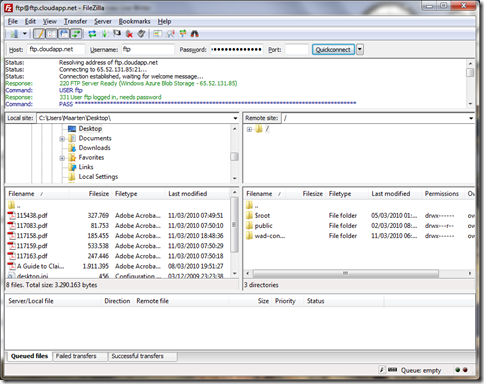
Task: Open the Remote site path dropdown
Action: tap(471, 118)
